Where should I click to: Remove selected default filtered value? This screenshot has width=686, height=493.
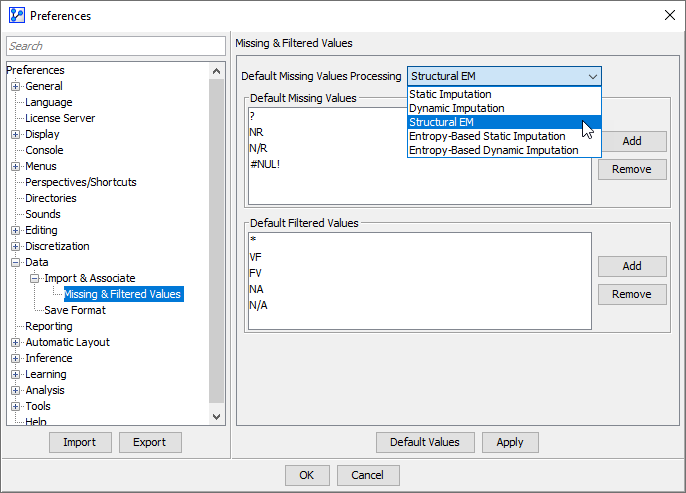tap(632, 294)
